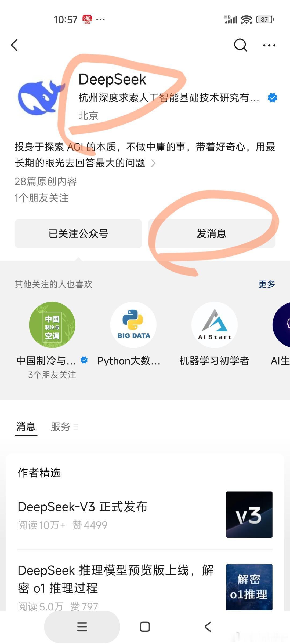Tap the Android home square button
The width and height of the screenshot is (290, 644).
point(145,627)
